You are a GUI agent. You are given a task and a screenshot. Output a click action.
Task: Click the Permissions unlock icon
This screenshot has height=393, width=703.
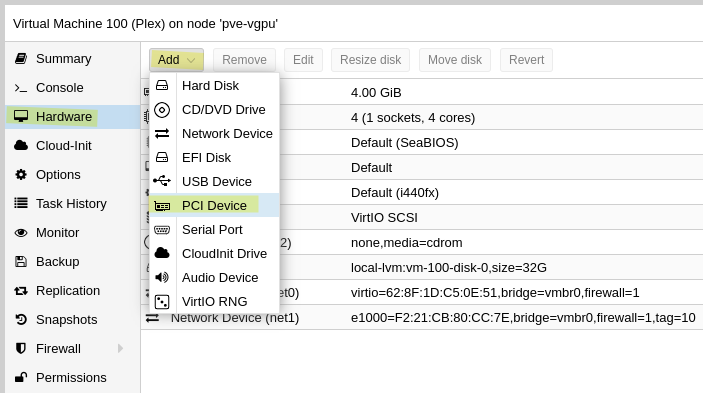tap(21, 377)
